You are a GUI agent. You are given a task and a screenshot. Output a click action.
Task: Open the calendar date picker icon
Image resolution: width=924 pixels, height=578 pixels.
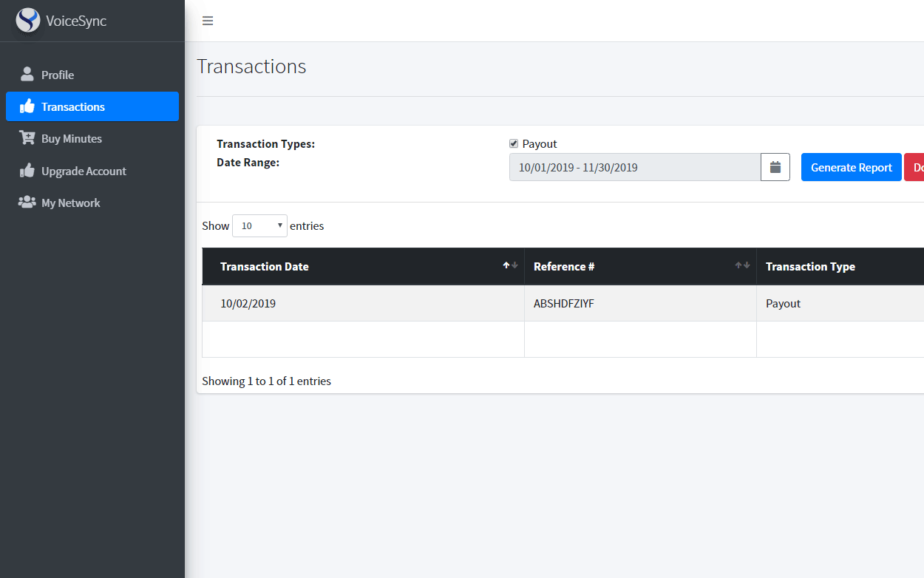click(x=775, y=167)
